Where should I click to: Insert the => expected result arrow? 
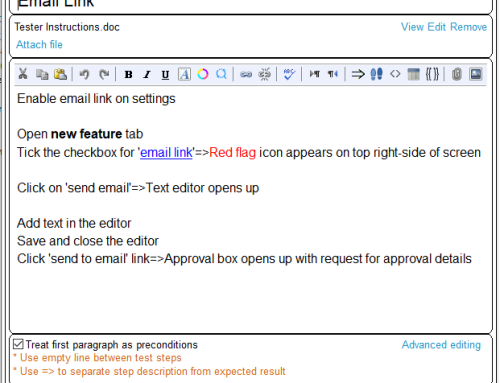pos(358,74)
